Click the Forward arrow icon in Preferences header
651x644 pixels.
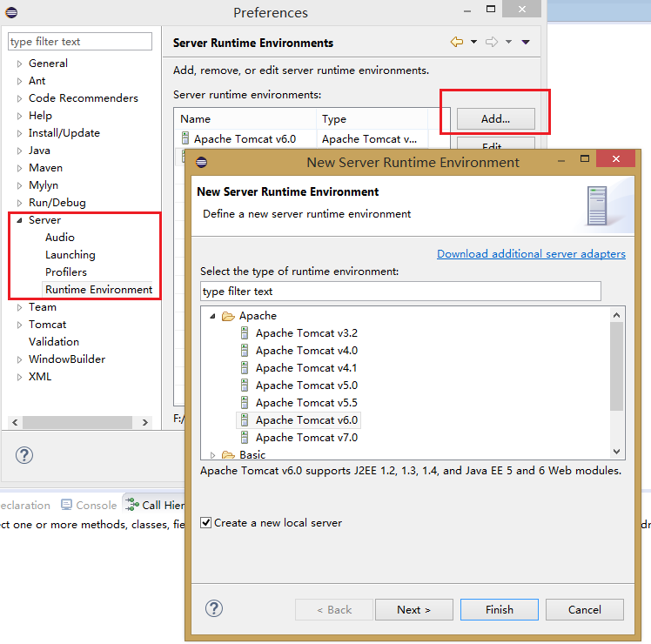(x=492, y=42)
